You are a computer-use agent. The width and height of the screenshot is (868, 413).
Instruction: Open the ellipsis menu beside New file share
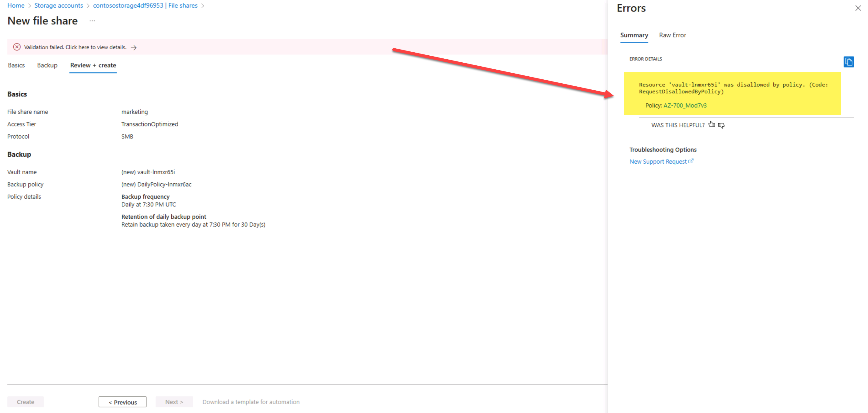coord(92,21)
